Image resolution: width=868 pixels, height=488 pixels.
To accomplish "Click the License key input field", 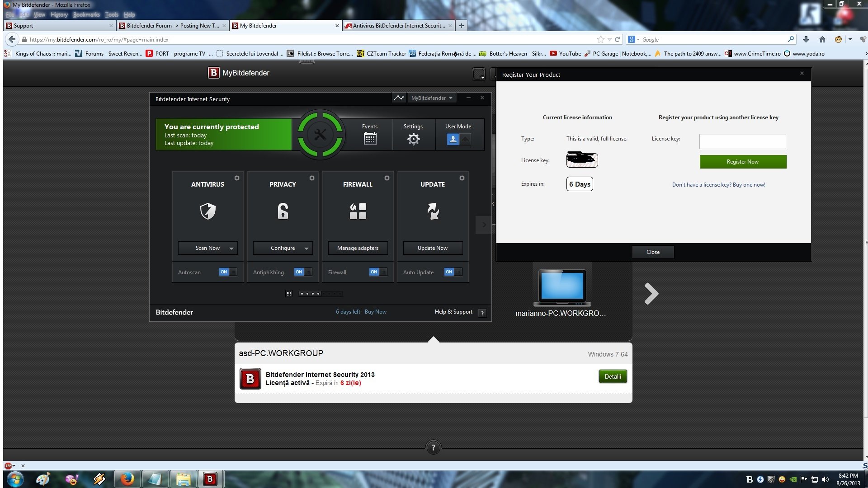I will [742, 141].
